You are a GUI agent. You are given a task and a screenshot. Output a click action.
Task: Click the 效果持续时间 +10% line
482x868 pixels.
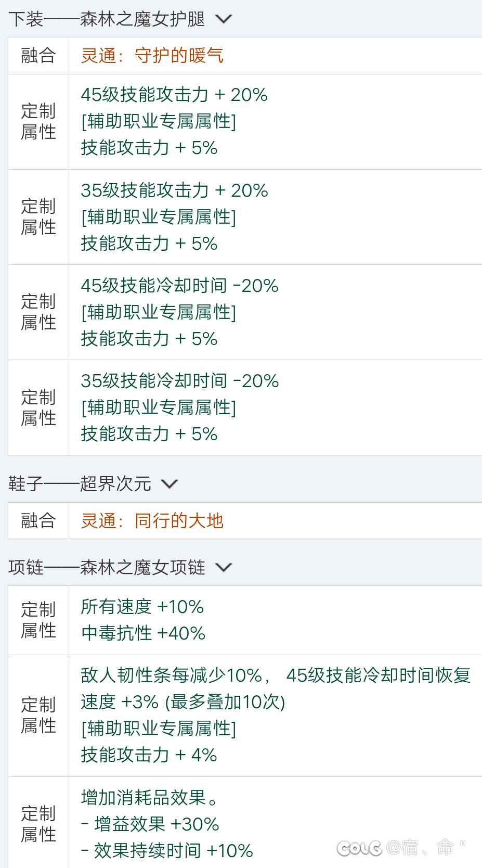tap(167, 851)
